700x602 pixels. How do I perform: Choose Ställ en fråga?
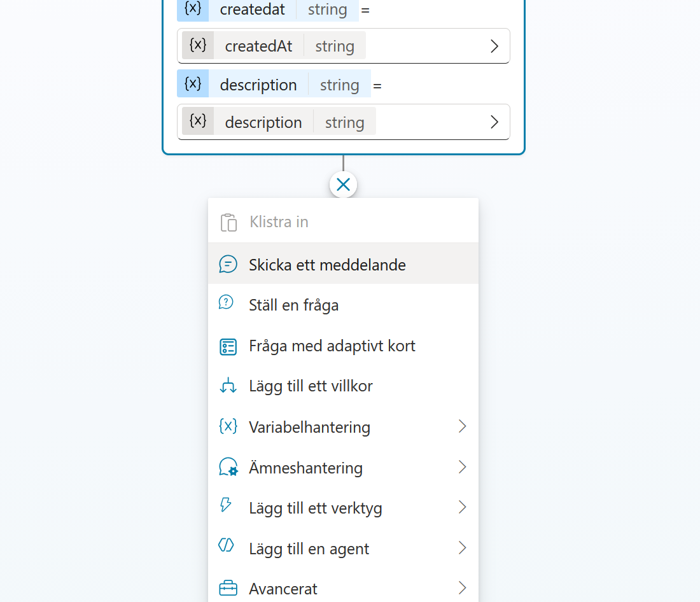coord(343,305)
